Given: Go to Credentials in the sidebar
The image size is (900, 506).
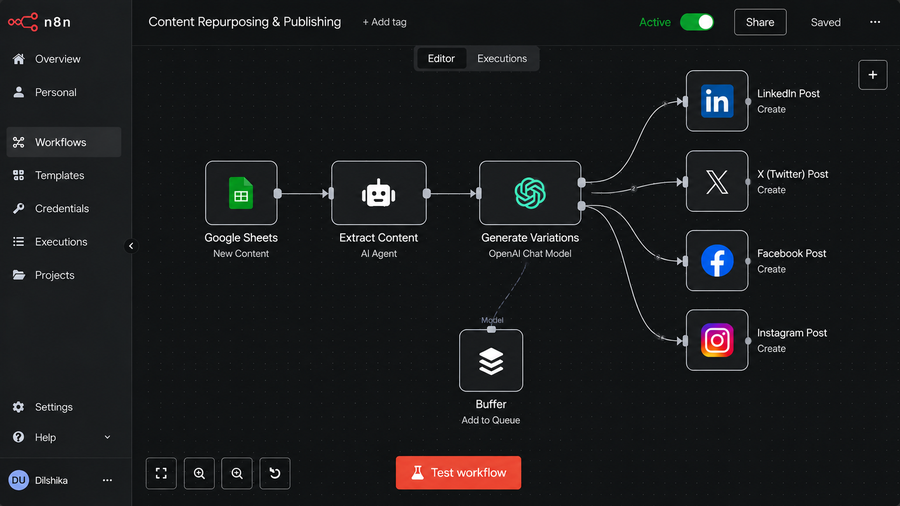Looking at the screenshot, I should click(x=64, y=209).
